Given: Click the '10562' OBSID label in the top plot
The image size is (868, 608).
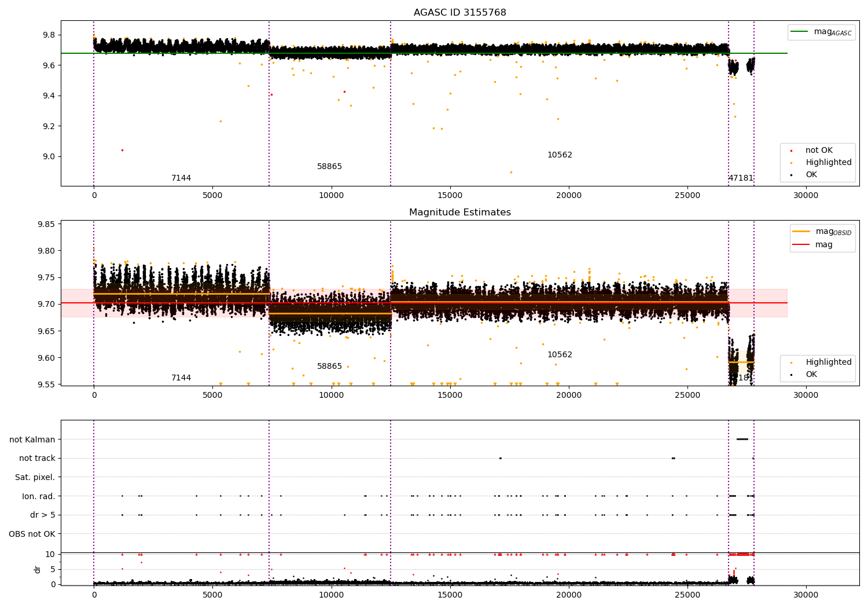Looking at the screenshot, I should (x=560, y=155).
